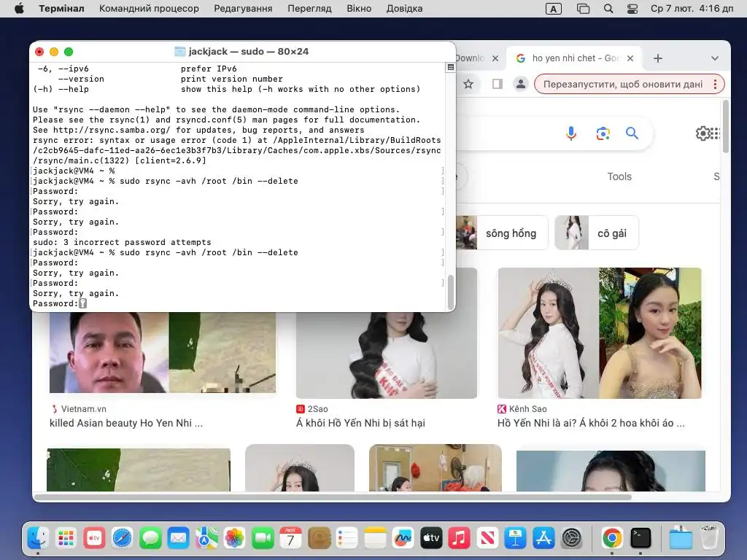
Task: Click the Chrome vertical scrollbar thumb
Action: [x=726, y=126]
